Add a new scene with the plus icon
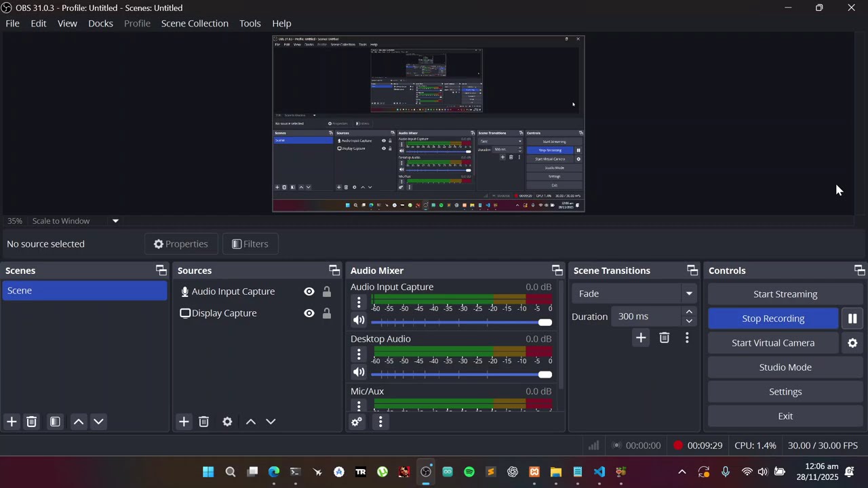This screenshot has height=488, width=868. click(x=12, y=422)
